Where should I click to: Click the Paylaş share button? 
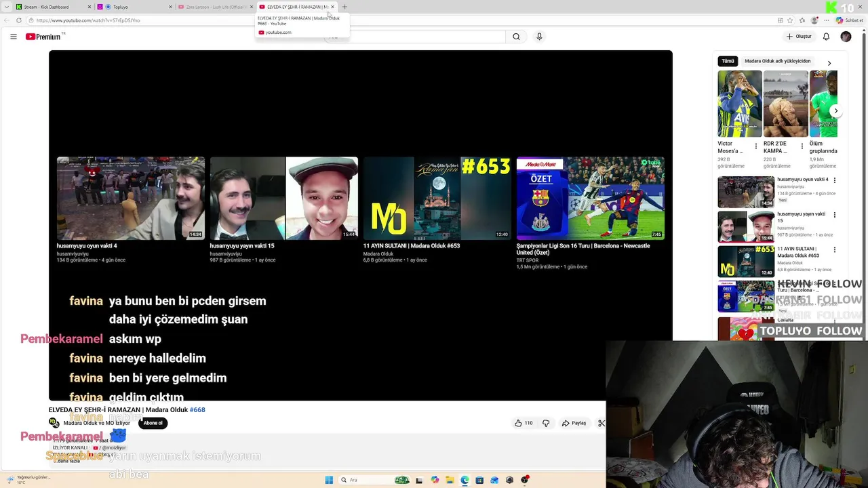tap(574, 423)
